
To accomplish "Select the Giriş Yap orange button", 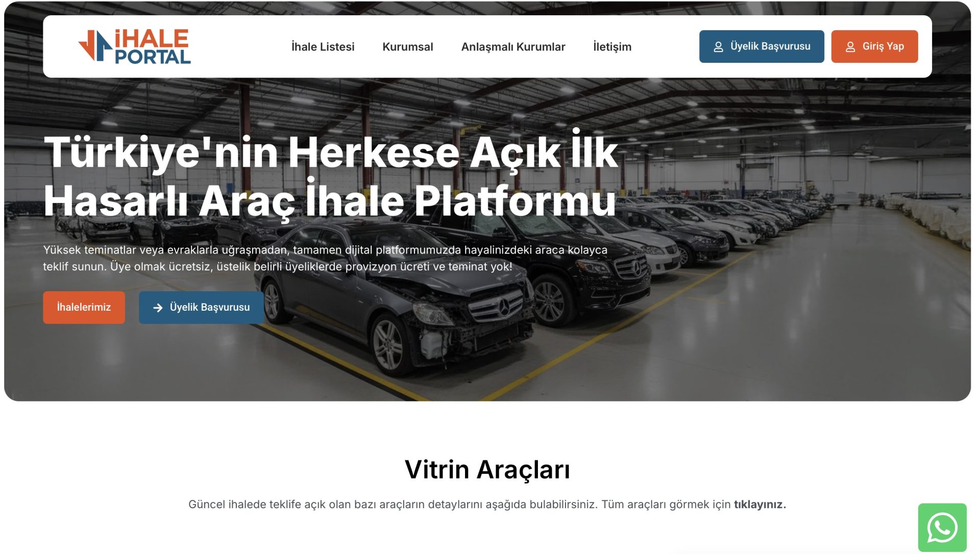I will tap(874, 46).
